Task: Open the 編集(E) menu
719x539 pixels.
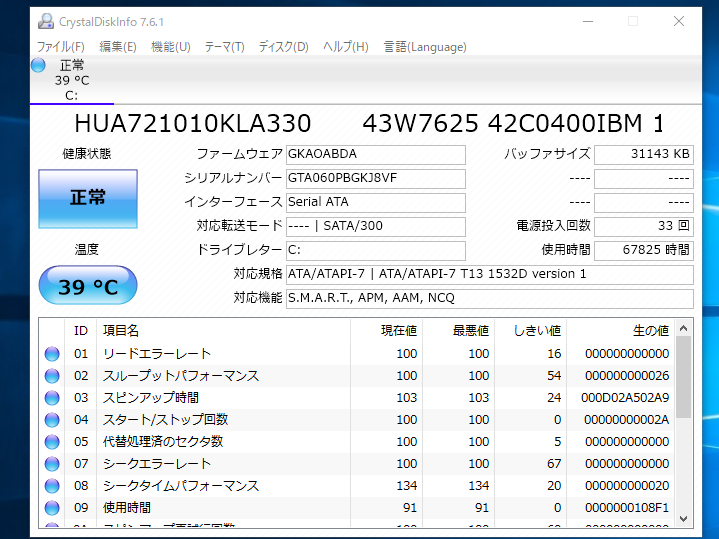Action: tap(118, 47)
